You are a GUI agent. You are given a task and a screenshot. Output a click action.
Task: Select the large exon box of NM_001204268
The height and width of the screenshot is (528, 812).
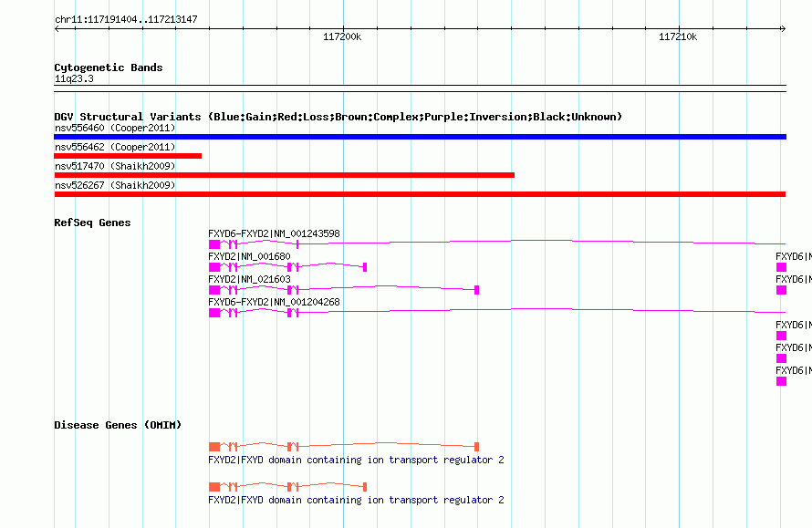point(214,313)
